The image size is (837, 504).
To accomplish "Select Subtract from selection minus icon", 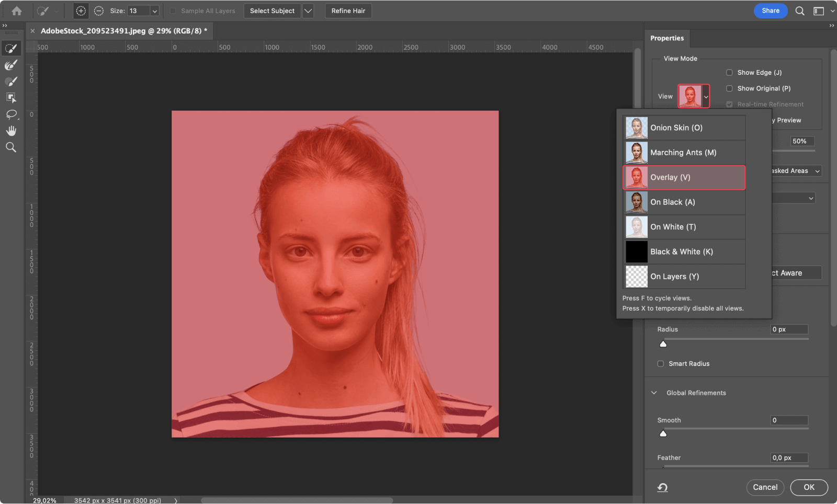I will 98,10.
